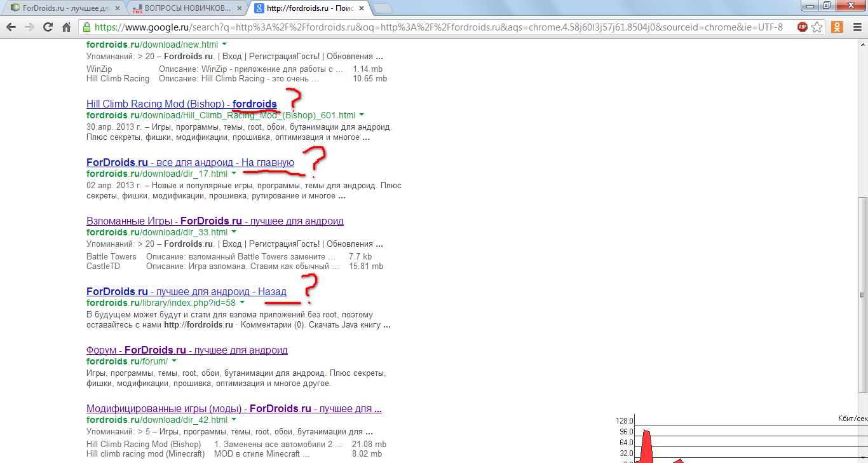This screenshot has height=463, width=868.
Task: Open the browser home page
Action: (66, 27)
